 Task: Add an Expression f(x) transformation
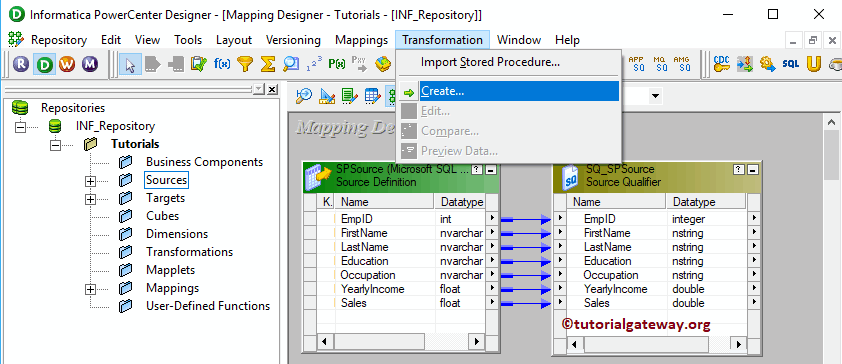(x=222, y=65)
